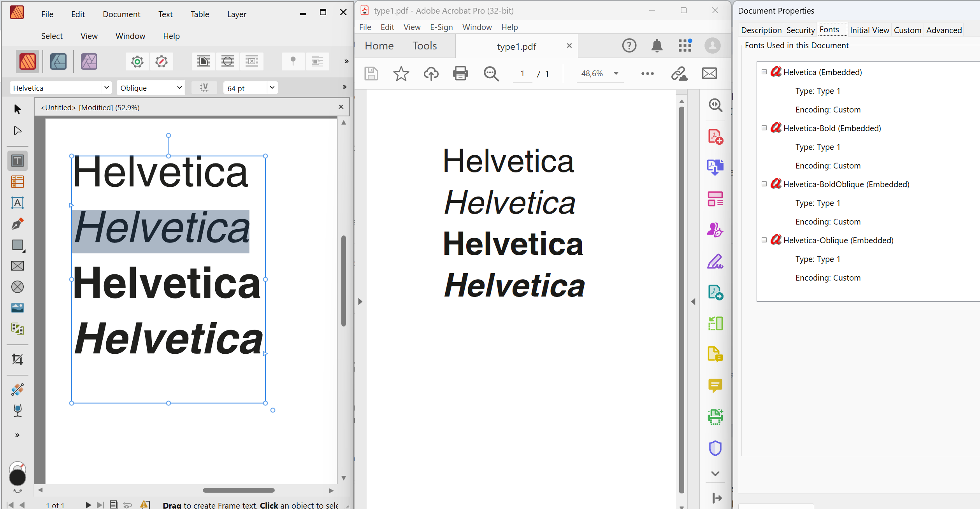Click the notifications bell in Acrobat
Viewport: 980px width, 509px height.
tap(657, 46)
